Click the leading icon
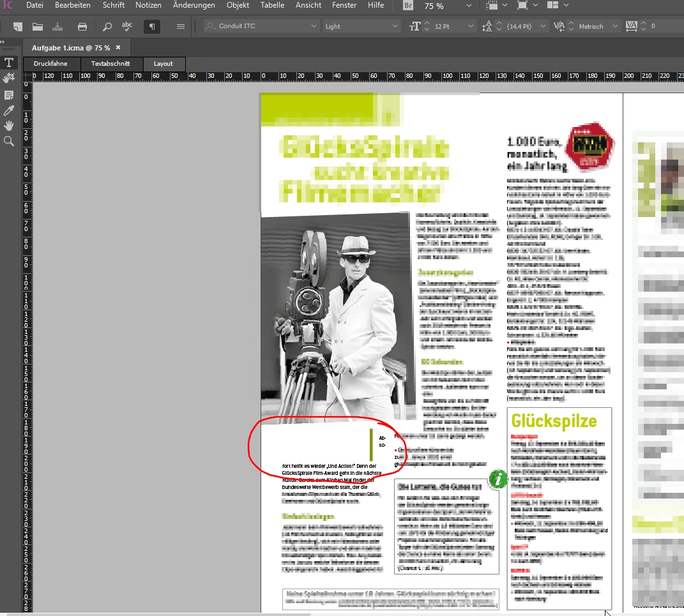This screenshot has width=684, height=616. [x=487, y=26]
